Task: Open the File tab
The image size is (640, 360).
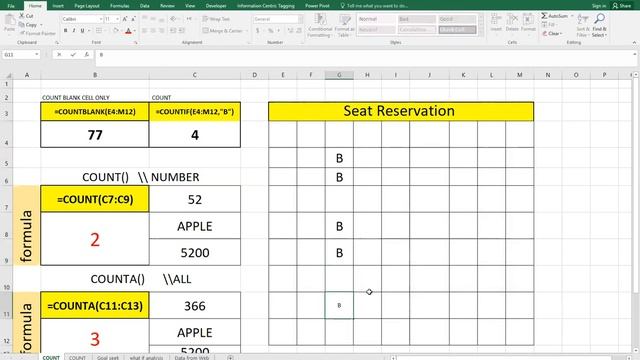Action: point(11,6)
